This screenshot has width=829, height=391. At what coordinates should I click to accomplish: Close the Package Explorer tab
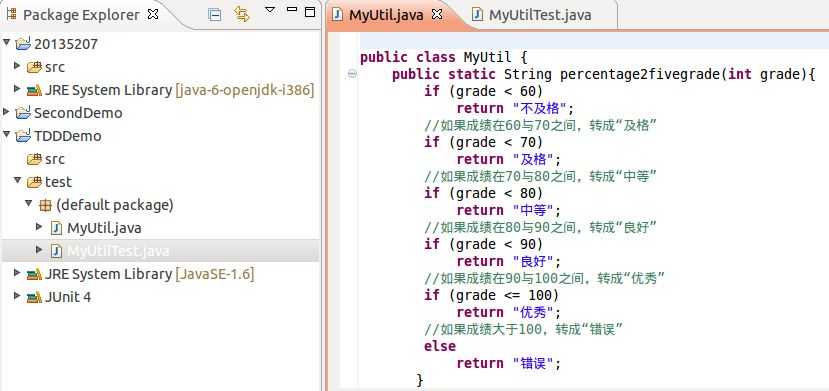153,15
